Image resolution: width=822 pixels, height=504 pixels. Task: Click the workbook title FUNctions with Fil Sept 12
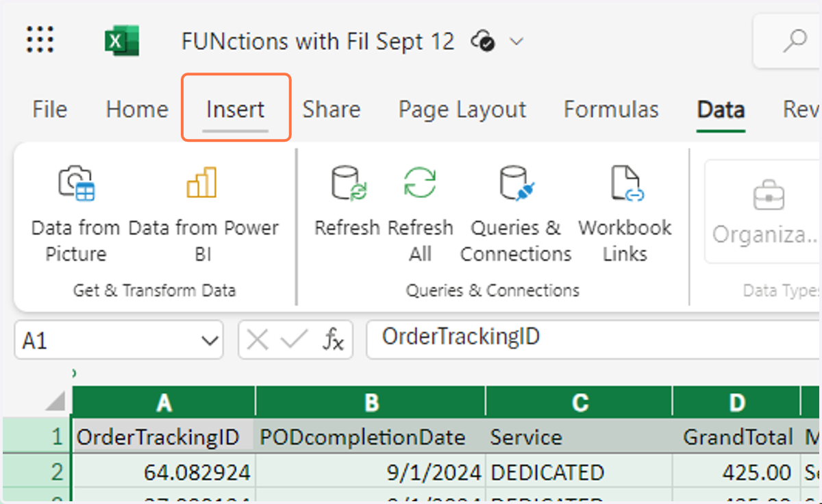point(318,42)
